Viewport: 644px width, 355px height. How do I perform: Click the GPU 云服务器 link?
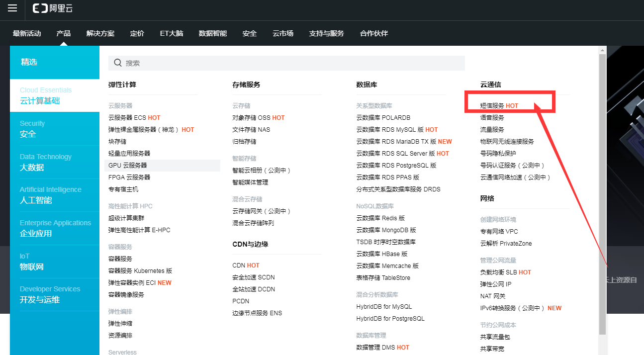(x=128, y=166)
